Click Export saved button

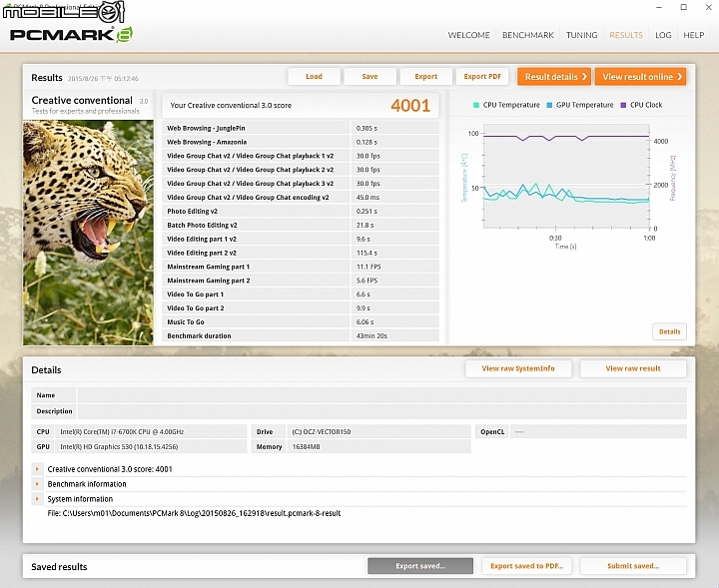[420, 566]
